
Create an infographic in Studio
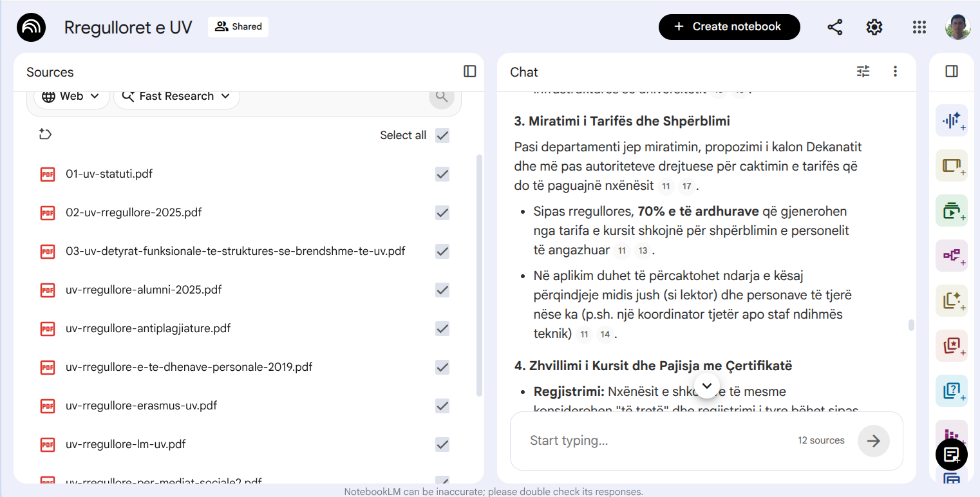click(952, 430)
